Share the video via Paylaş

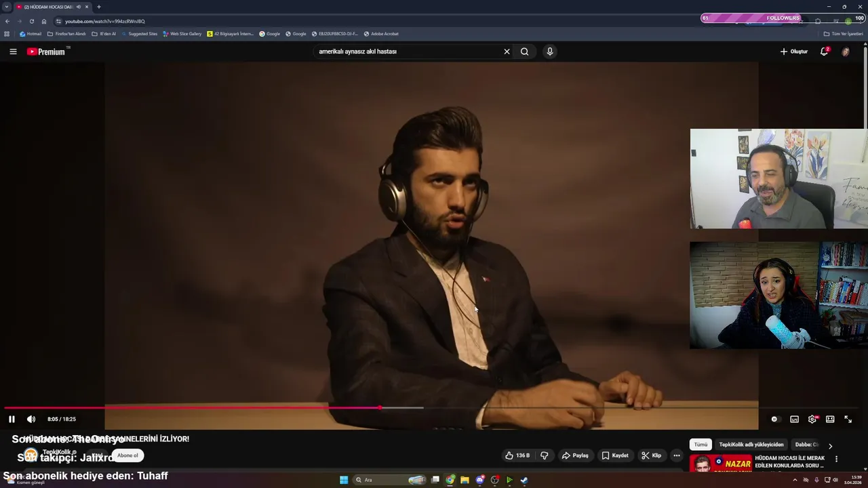pyautogui.click(x=575, y=455)
